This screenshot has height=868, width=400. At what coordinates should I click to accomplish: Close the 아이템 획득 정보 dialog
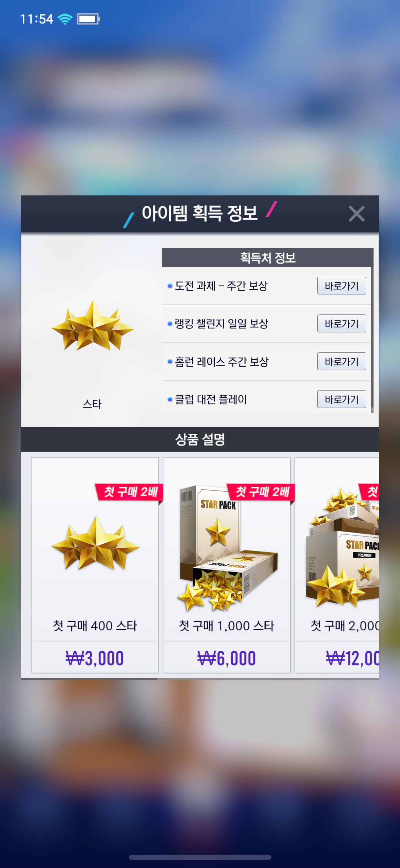[356, 214]
